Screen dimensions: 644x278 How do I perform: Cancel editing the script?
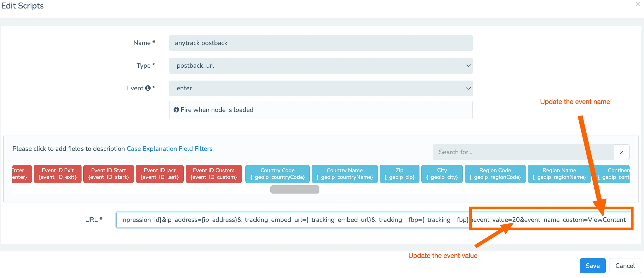click(x=625, y=266)
